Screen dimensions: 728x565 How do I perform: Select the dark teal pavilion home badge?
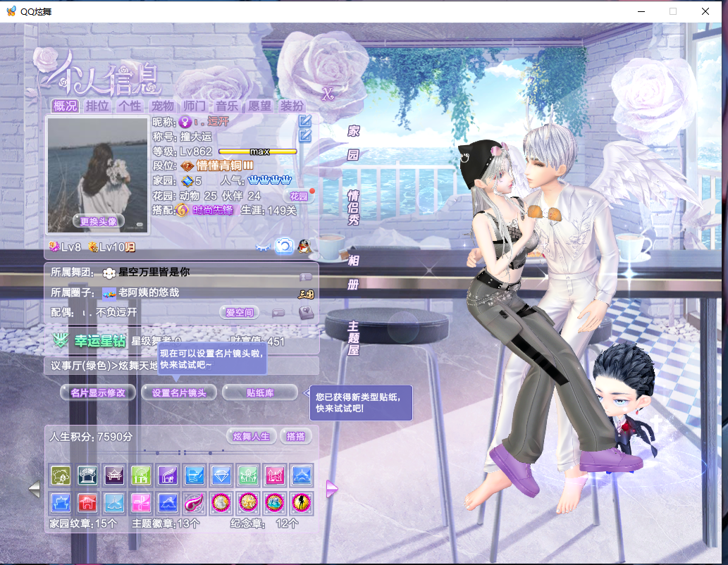click(87, 476)
